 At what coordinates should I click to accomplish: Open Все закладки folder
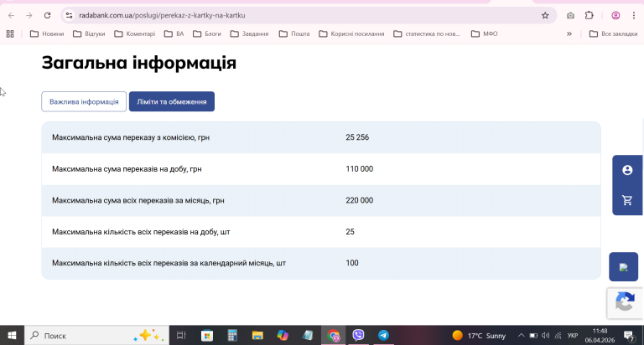tap(613, 33)
